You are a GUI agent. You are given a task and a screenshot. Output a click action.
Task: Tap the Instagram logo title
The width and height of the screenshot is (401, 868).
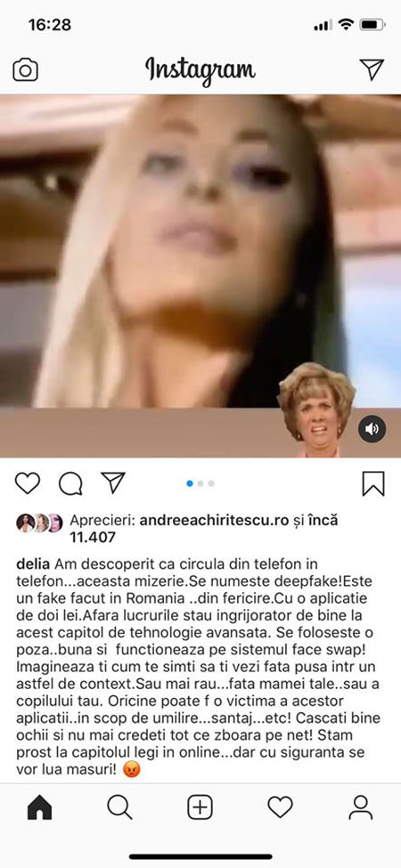click(200, 69)
